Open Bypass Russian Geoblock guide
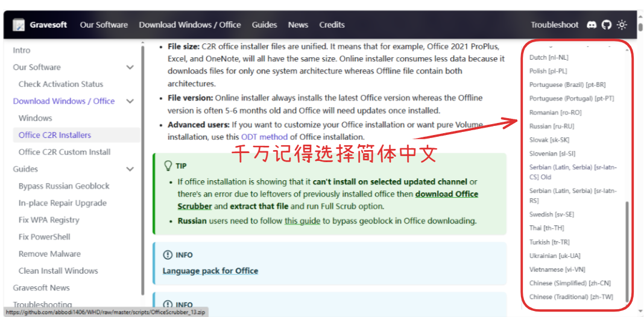The height and width of the screenshot is (317, 644). (x=64, y=186)
